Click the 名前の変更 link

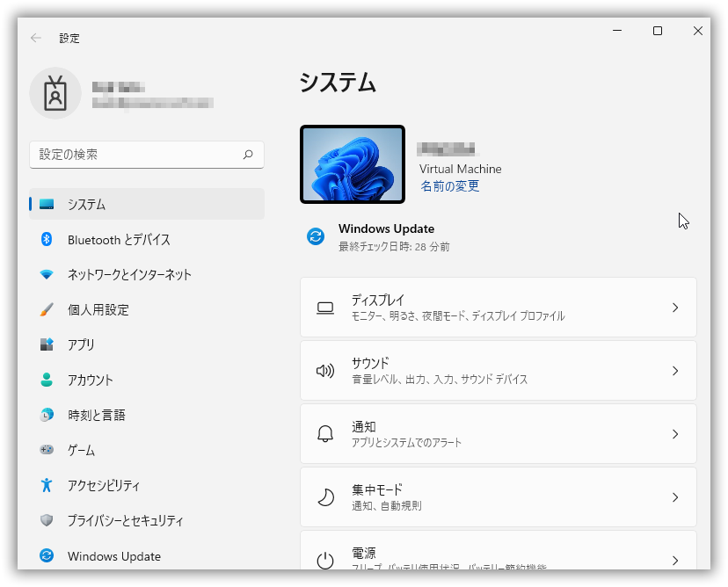click(x=450, y=186)
